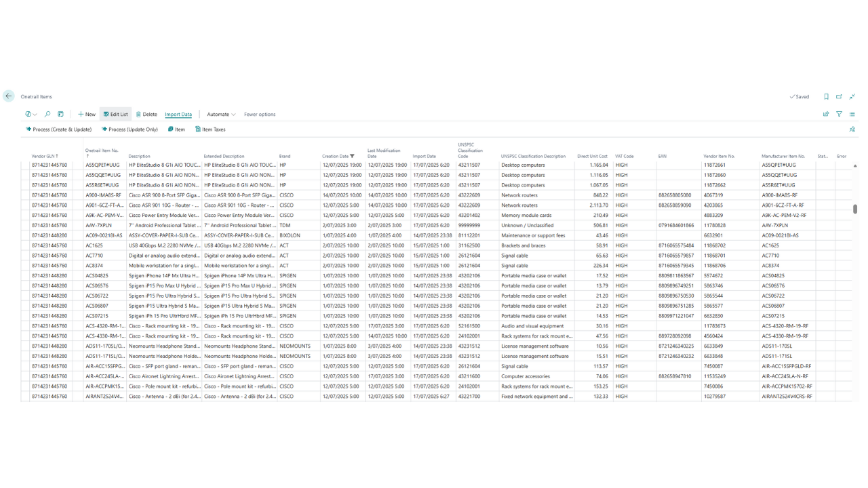Run Process (Update Only)

pos(130,129)
